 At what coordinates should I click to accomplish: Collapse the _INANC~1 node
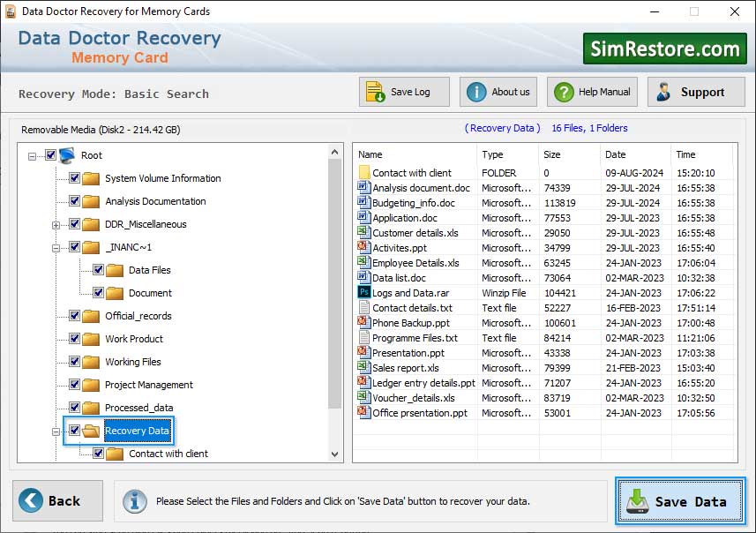click(x=56, y=249)
